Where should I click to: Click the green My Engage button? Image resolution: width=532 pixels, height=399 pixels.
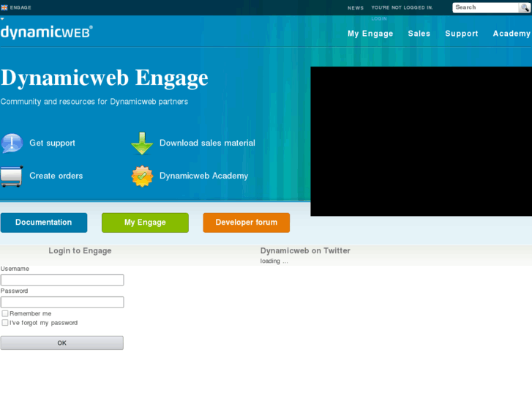click(145, 223)
